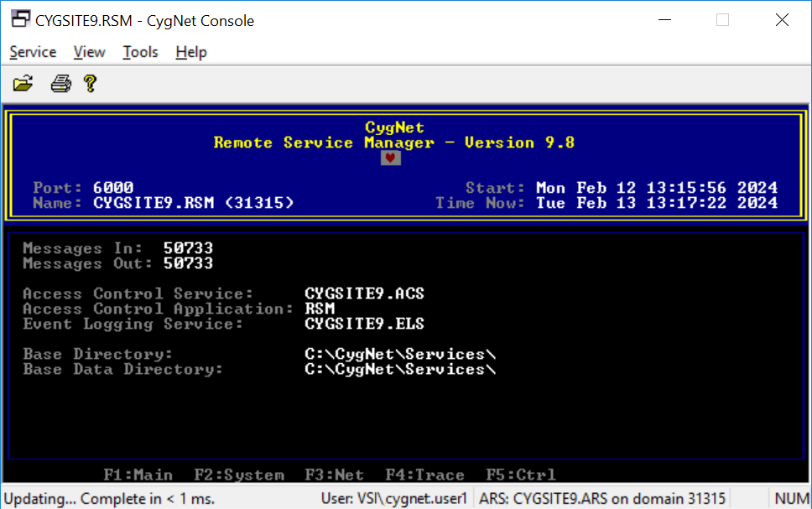Click the Access Control Application value RSM
Screen dimensions: 812x509
(320, 309)
